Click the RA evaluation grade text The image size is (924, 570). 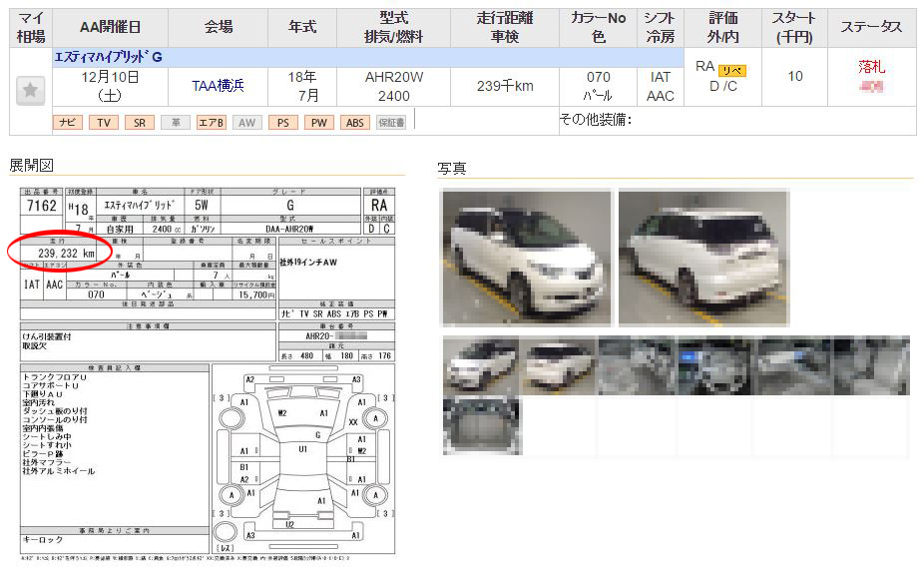click(704, 67)
